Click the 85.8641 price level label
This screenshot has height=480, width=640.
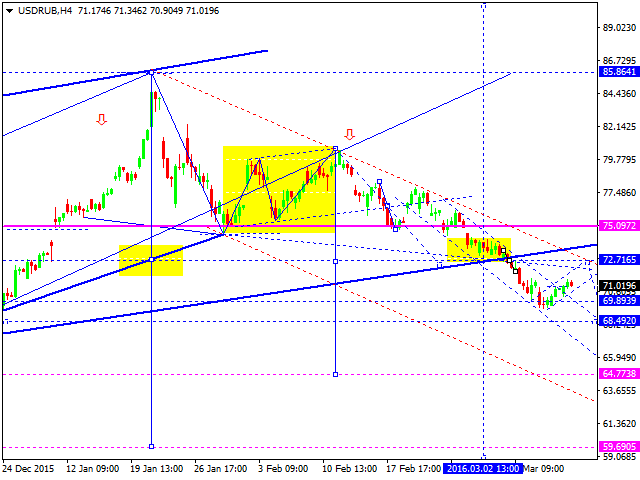point(619,73)
